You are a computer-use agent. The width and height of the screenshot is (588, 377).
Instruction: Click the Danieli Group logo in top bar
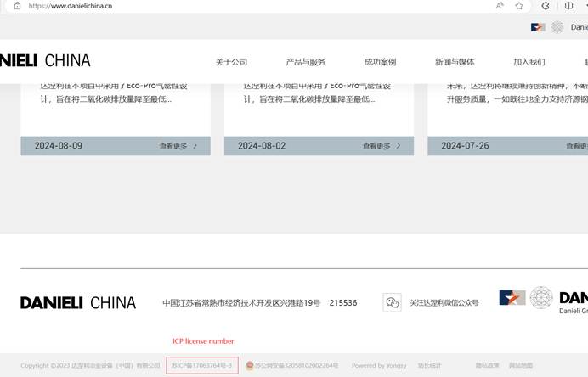pyautogui.click(x=557, y=27)
